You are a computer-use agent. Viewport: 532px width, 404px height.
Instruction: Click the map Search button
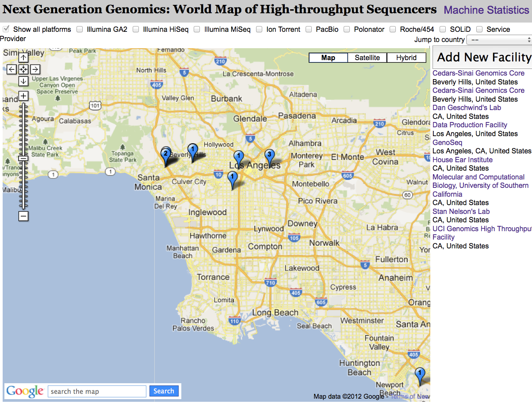[164, 391]
